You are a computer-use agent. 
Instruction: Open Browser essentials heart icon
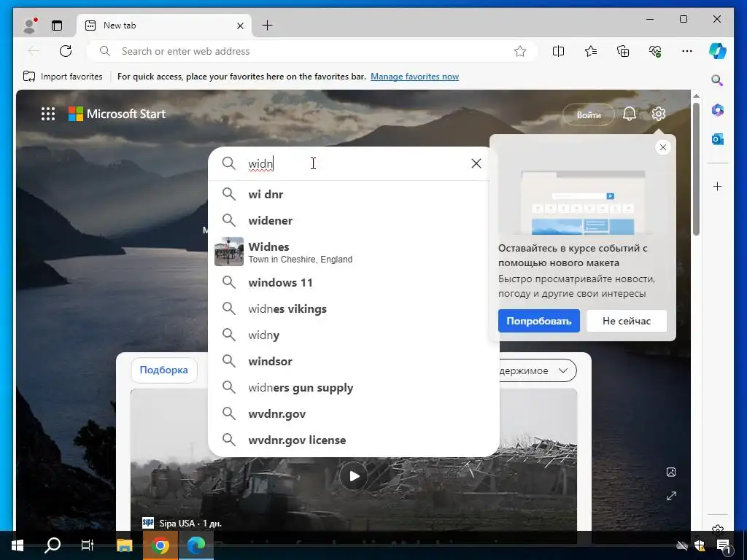tap(656, 51)
